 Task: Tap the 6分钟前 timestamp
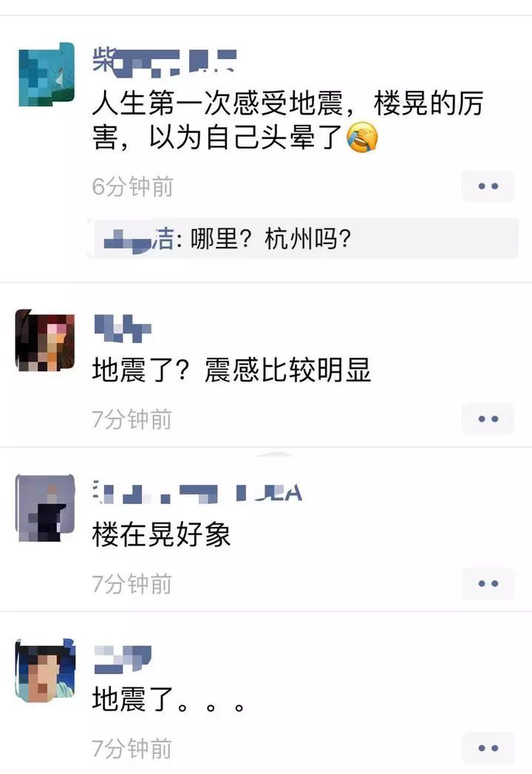point(132,186)
